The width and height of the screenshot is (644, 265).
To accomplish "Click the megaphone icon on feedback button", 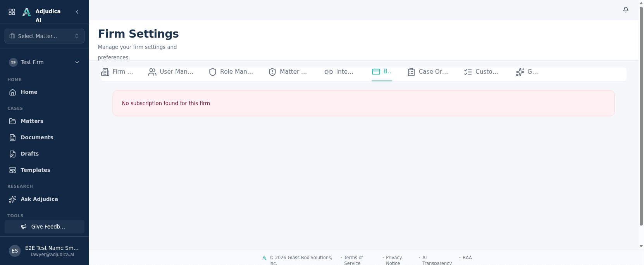I will pyautogui.click(x=24, y=227).
